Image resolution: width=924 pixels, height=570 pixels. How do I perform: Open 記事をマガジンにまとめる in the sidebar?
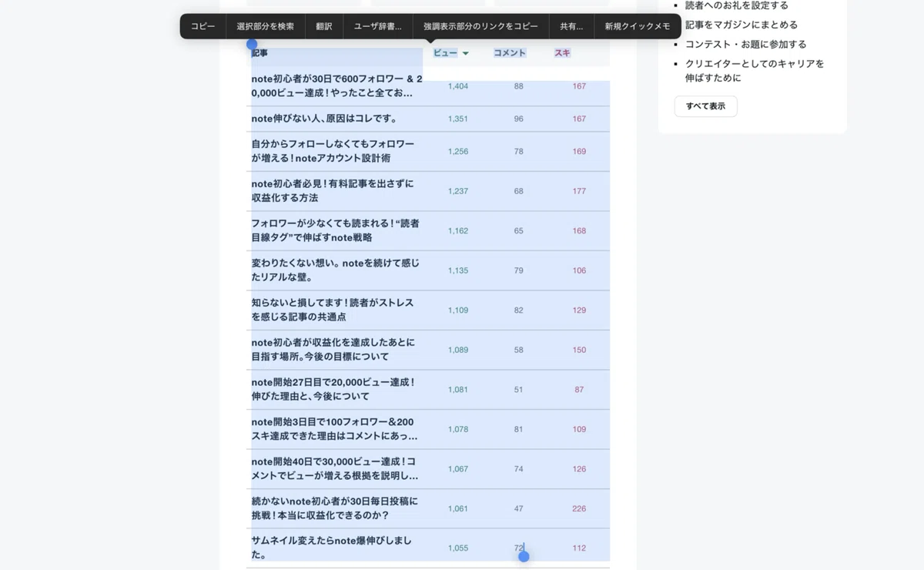742,25
